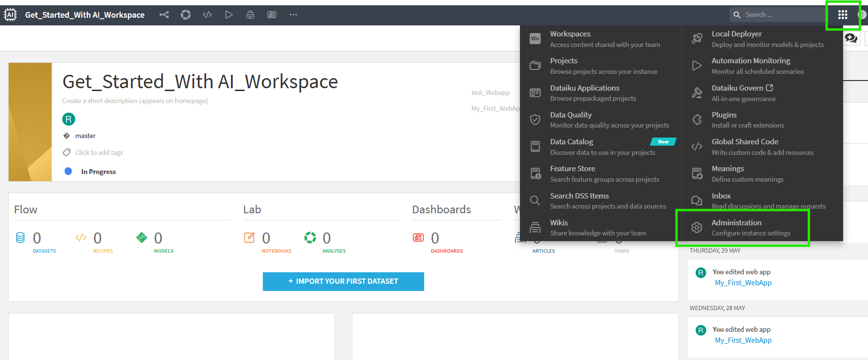Open the Flow icon in top bar

coord(164,15)
